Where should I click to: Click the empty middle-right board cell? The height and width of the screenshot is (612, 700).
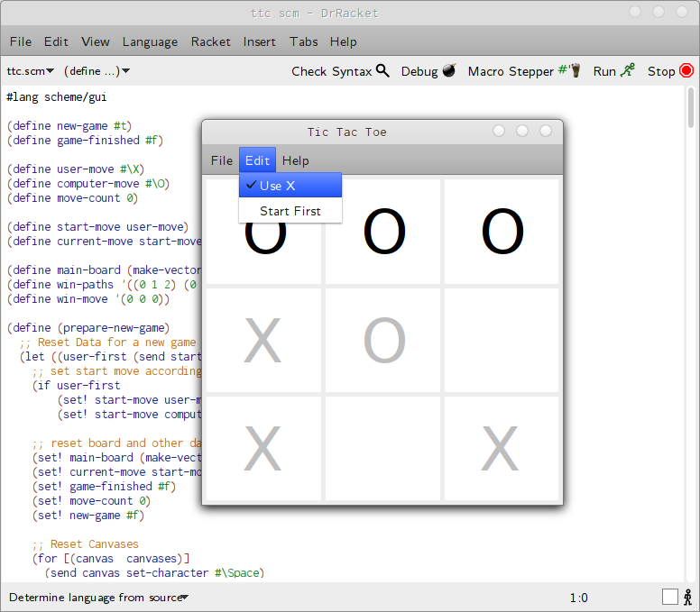(502, 341)
